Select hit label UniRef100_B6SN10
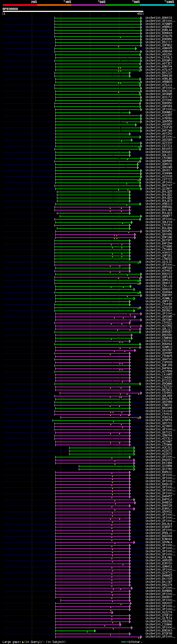Viewport: 177px width, 644px height. click(x=159, y=310)
